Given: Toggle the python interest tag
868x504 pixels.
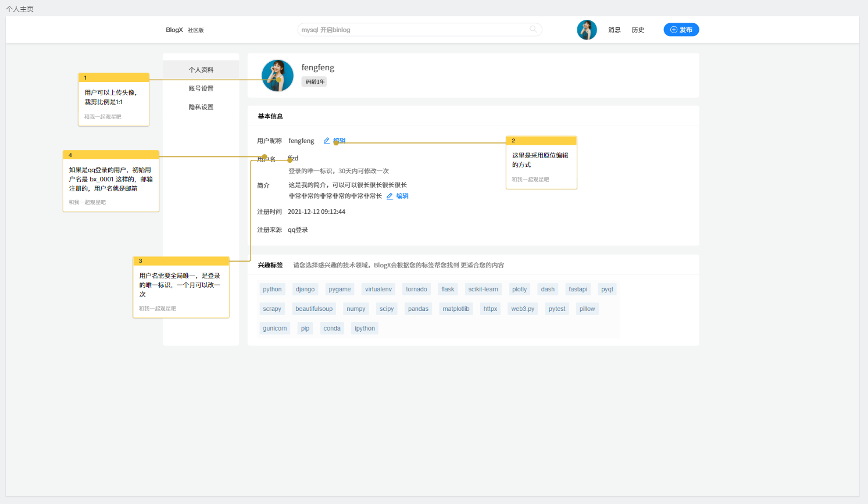Looking at the screenshot, I should click(272, 289).
